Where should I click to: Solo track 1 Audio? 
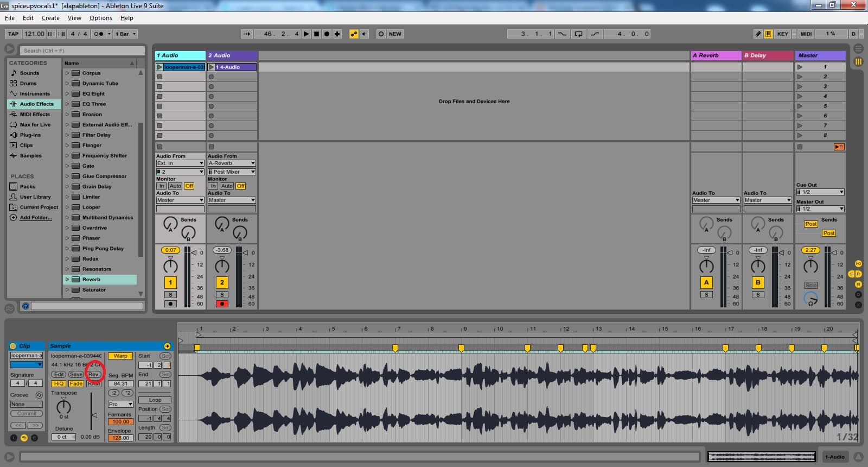point(170,295)
